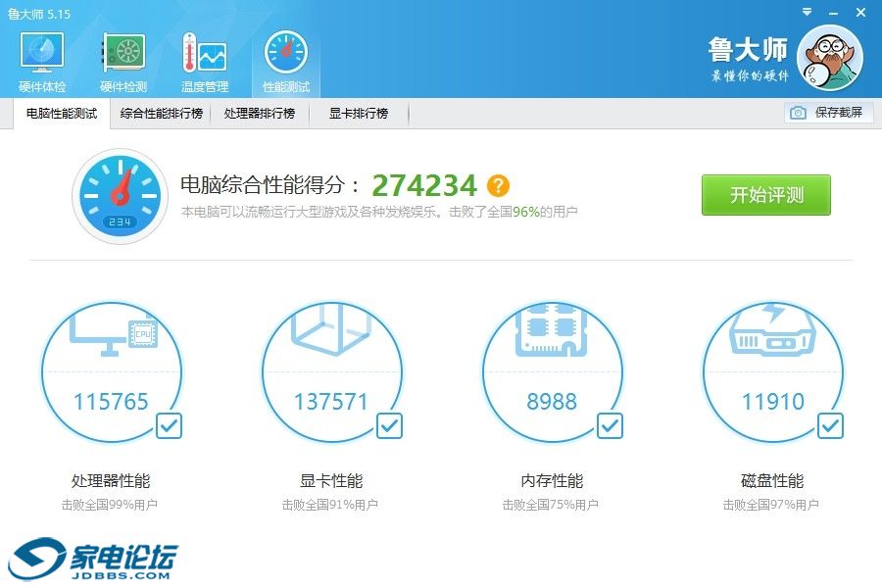Click the 保存截屏 save screenshot button
882x588 pixels.
(x=828, y=113)
